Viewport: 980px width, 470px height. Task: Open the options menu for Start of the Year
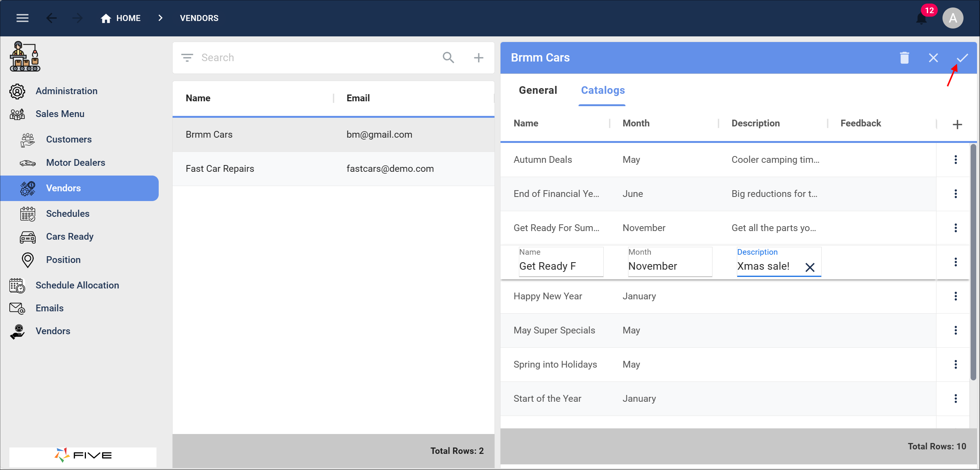[955, 398]
